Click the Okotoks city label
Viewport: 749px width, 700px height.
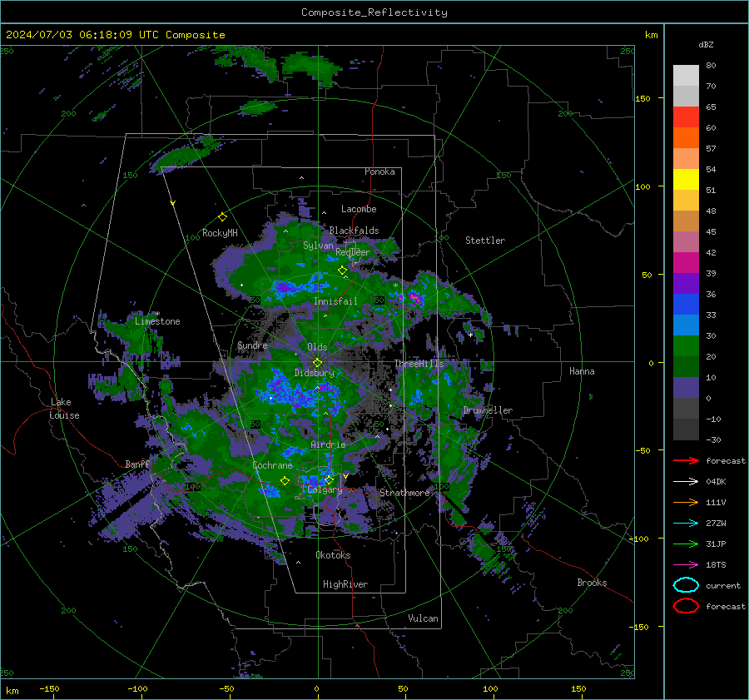click(333, 555)
